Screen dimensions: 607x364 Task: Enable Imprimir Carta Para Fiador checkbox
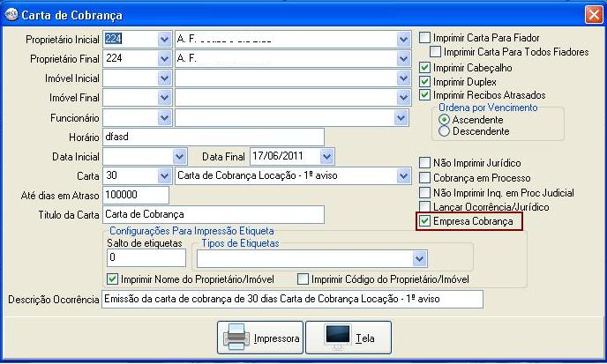click(425, 38)
